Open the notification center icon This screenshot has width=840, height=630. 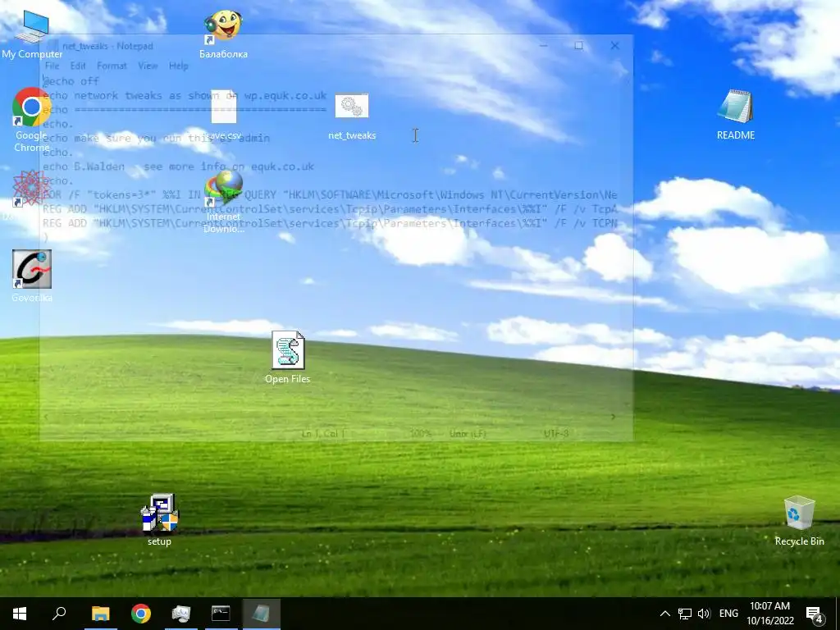coord(815,614)
